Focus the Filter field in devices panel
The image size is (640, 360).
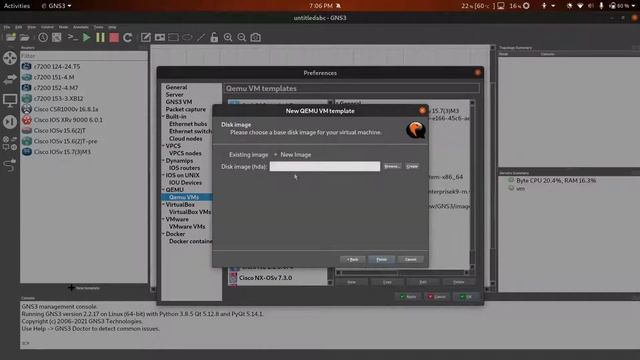[x=84, y=56]
